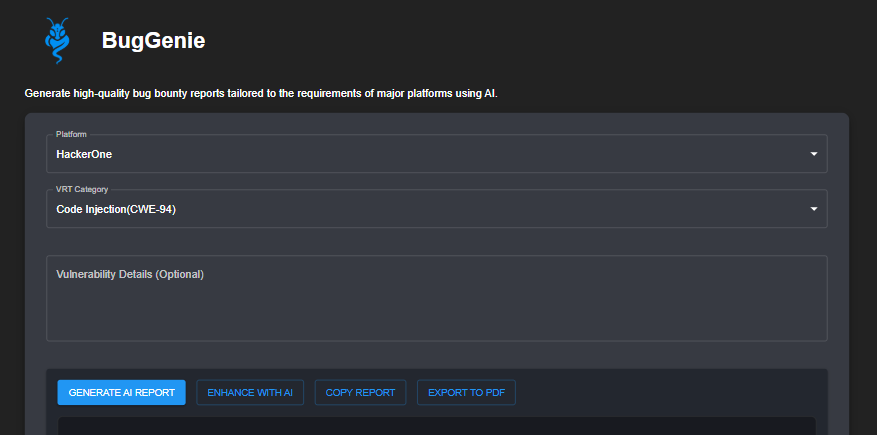877x435 pixels.
Task: Click the BugGenie bug logo icon
Action: (x=58, y=40)
